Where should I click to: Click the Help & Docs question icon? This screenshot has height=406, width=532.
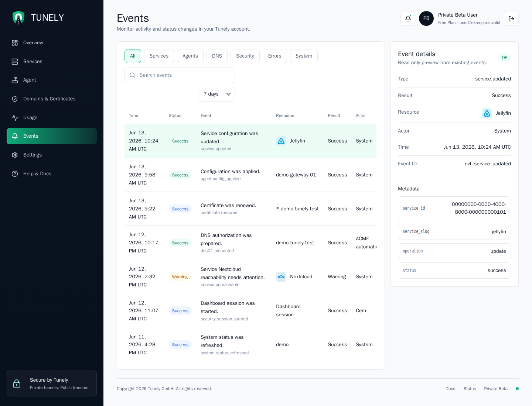pyautogui.click(x=15, y=174)
